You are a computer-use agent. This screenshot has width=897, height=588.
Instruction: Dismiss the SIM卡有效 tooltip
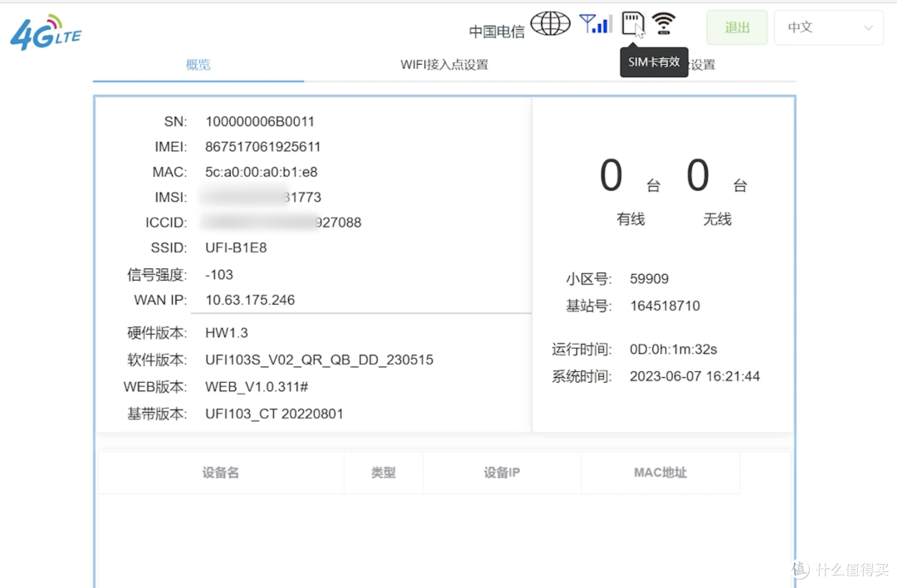click(654, 61)
